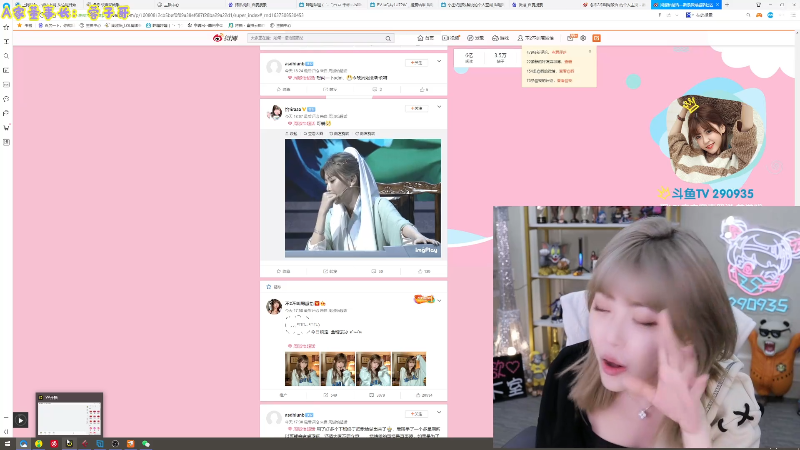The width and height of the screenshot is (800, 450).
Task: Open the Weibo video section in the header
Action: 451,38
